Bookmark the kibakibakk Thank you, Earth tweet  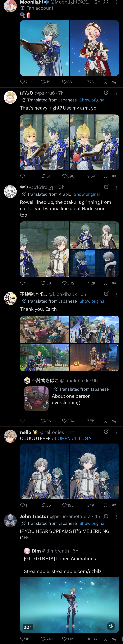tap(105, 421)
